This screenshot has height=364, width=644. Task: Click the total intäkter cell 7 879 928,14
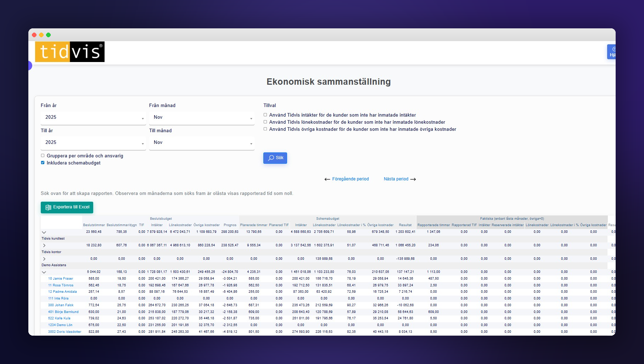pyautogui.click(x=157, y=232)
